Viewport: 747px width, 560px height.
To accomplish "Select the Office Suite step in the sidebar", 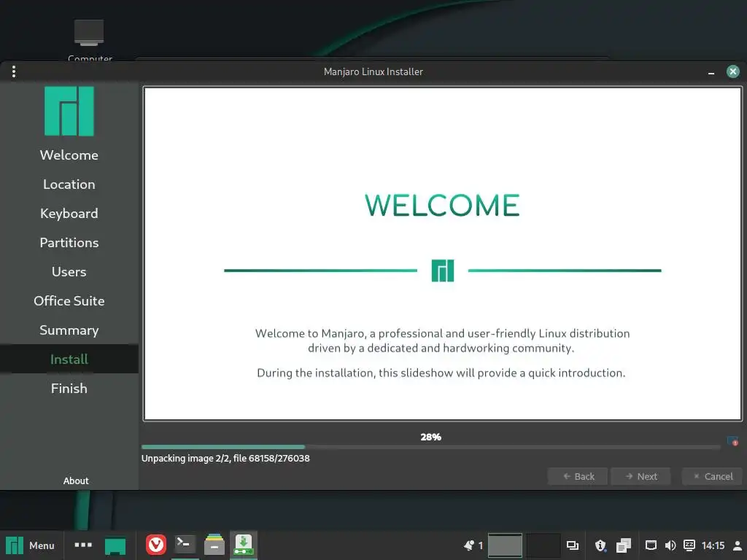I will 69,301.
